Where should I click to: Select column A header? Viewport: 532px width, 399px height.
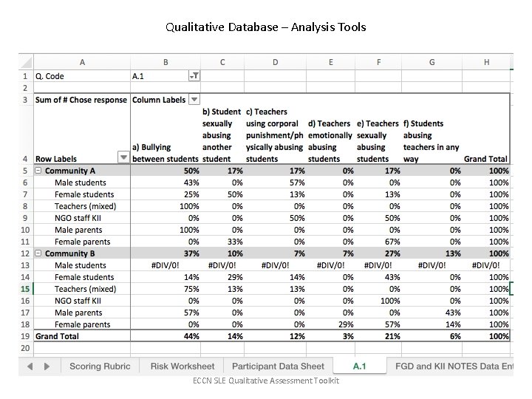coord(82,62)
